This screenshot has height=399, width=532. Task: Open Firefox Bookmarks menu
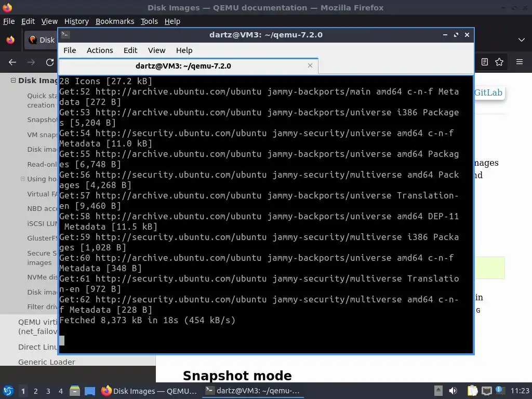115,21
